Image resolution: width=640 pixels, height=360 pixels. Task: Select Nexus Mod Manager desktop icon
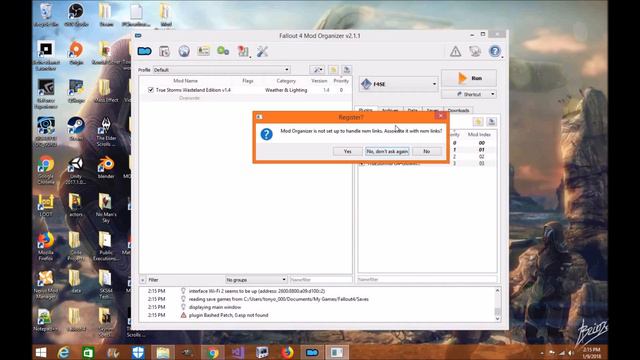[x=46, y=284]
